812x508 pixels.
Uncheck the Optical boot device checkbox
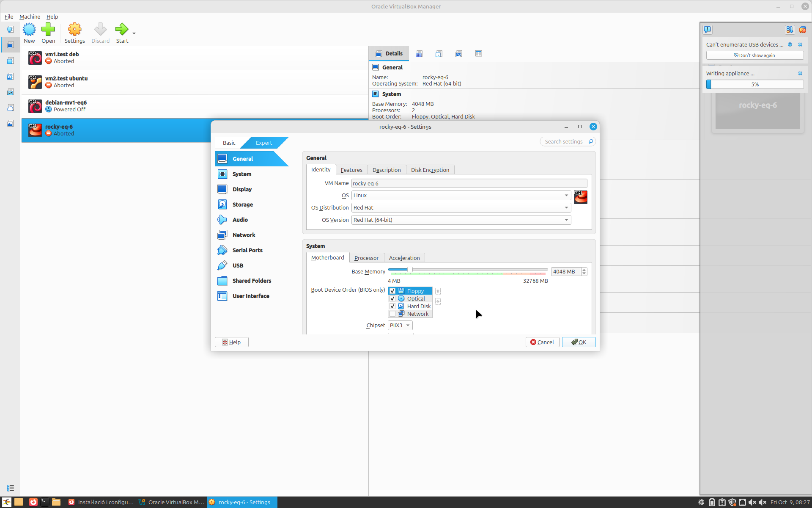click(392, 298)
